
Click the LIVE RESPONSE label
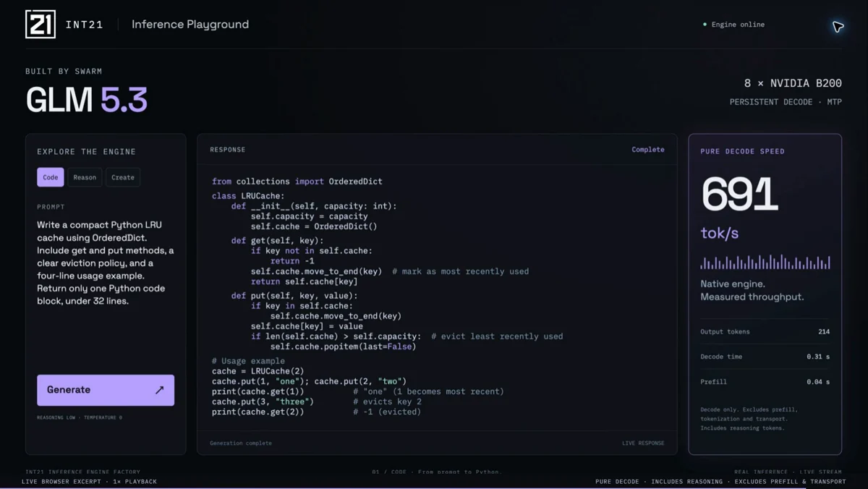[643, 443]
